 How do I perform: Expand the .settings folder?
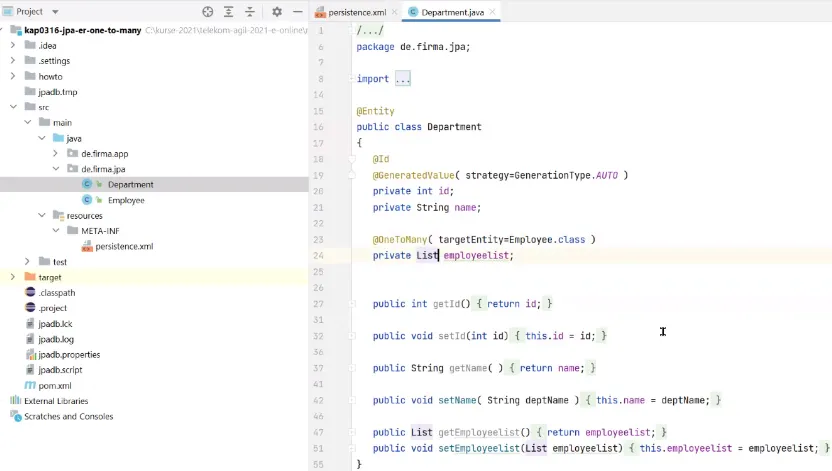point(13,60)
